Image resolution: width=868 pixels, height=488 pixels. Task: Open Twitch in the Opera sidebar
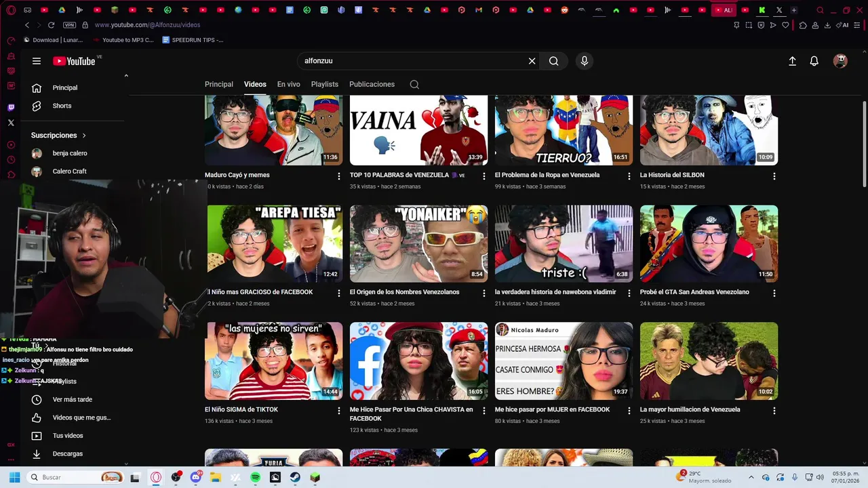click(11, 108)
